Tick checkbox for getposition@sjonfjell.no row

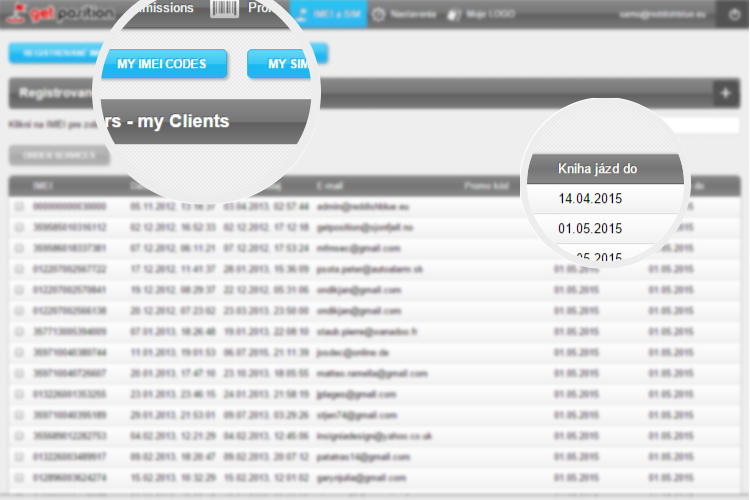(19, 227)
